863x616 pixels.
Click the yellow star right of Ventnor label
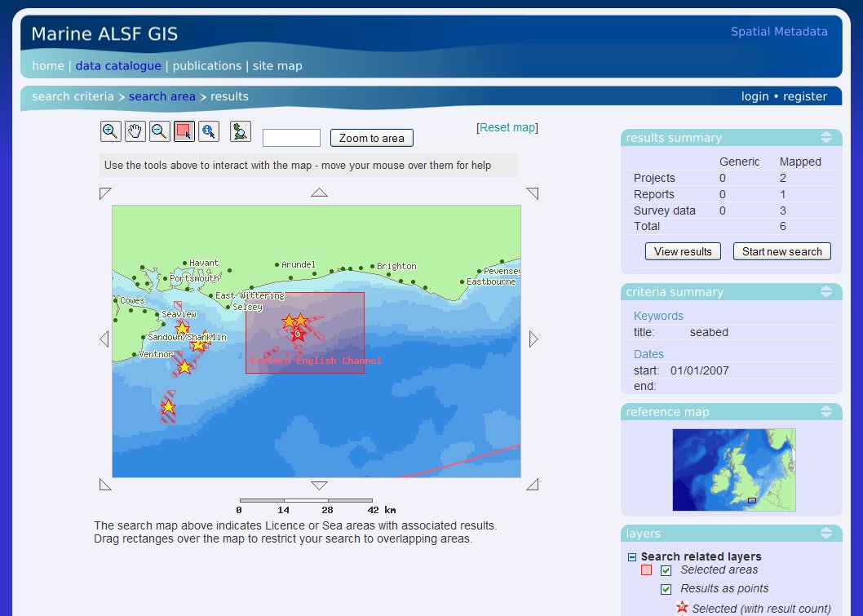click(185, 366)
